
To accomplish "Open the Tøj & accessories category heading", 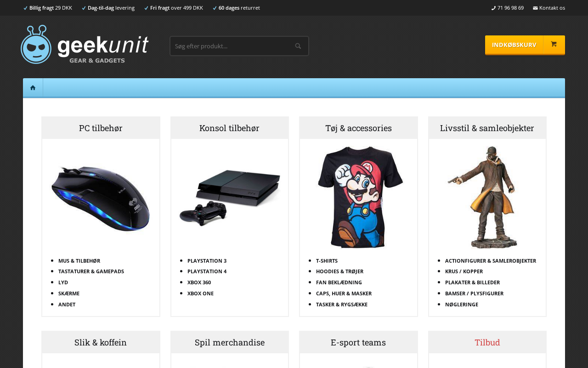I will coord(359,128).
